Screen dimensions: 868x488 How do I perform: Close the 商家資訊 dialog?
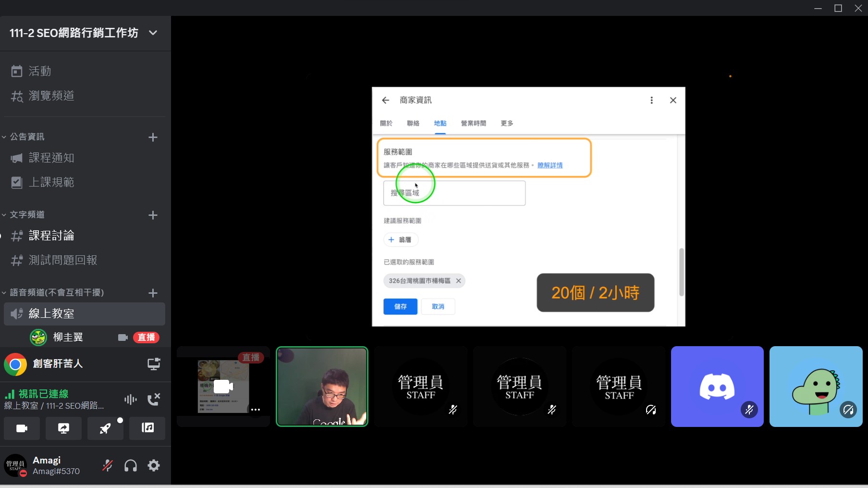click(673, 100)
